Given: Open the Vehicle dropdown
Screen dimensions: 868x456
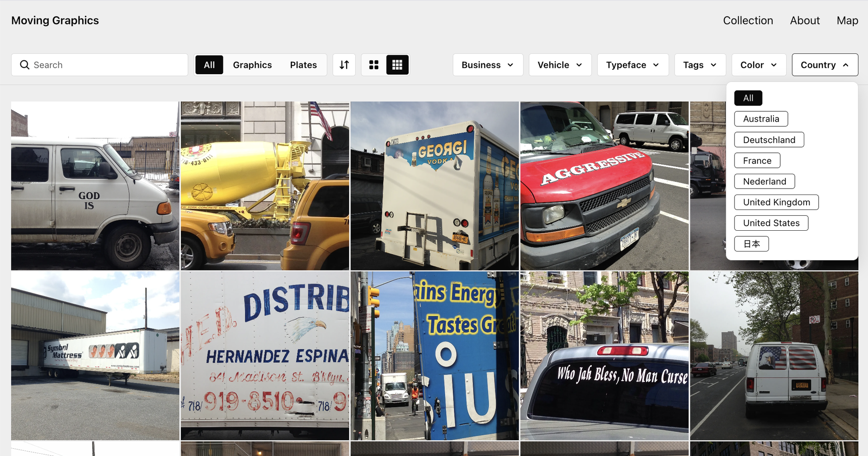Looking at the screenshot, I should pyautogui.click(x=560, y=65).
